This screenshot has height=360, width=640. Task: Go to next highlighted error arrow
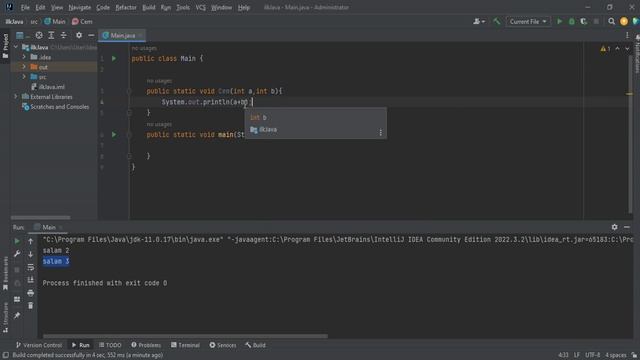[627, 49]
